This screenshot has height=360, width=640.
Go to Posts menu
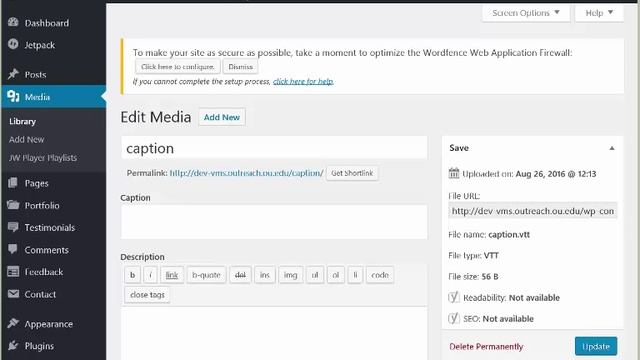tap(35, 75)
